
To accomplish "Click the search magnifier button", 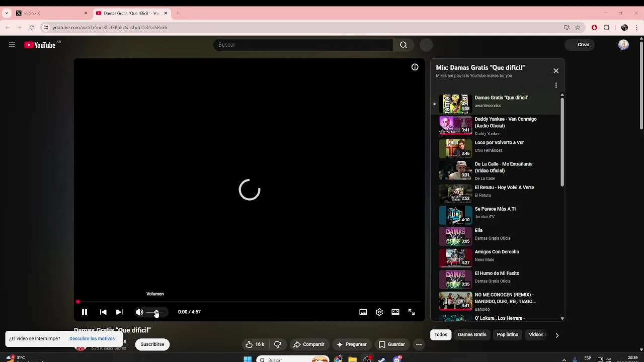I will [404, 45].
